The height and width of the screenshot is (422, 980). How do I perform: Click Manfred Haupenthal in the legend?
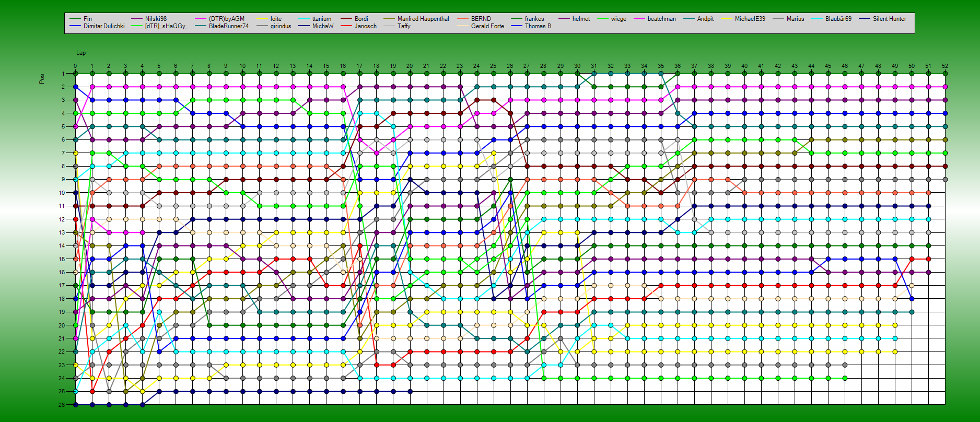click(423, 19)
